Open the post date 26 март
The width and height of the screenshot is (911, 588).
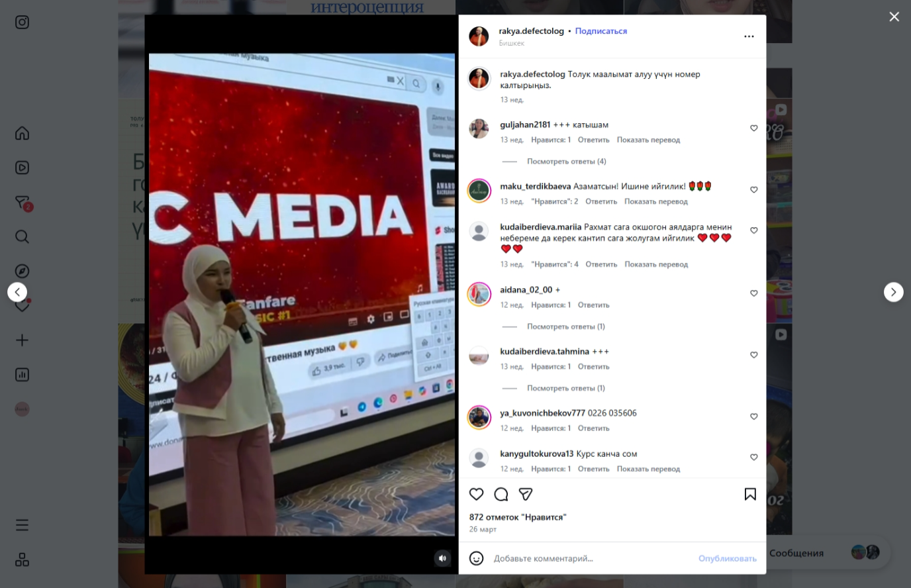coord(483,529)
